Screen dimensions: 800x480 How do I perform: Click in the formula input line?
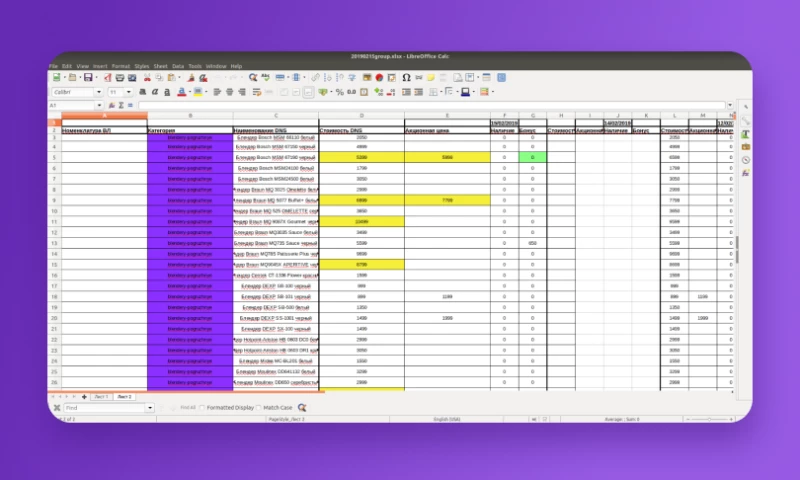[432, 105]
